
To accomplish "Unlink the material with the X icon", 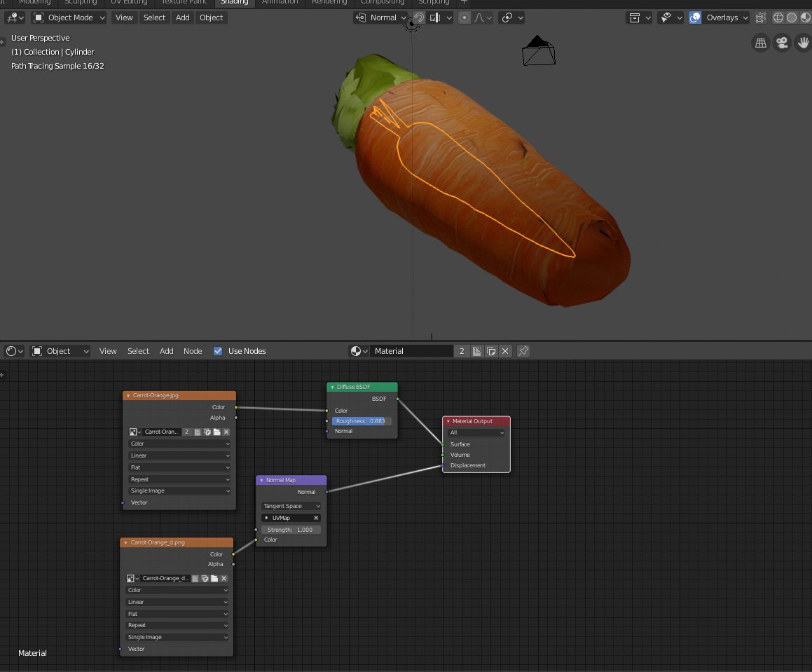I will (x=505, y=350).
